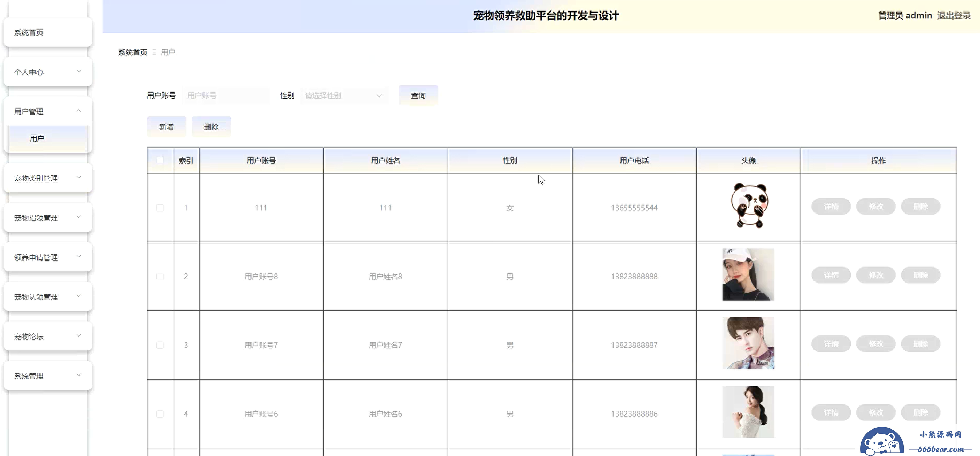
Task: Check the checkbox for row 1
Action: [160, 208]
